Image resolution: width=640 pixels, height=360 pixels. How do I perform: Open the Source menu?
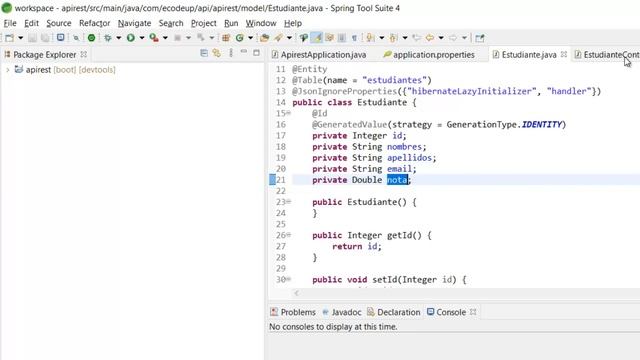[59, 23]
